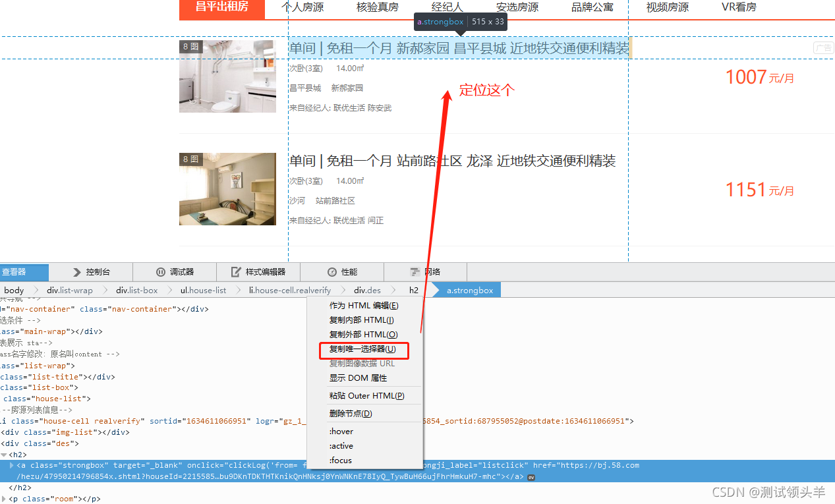Select 个人房源 in the top navigation bar

point(302,7)
